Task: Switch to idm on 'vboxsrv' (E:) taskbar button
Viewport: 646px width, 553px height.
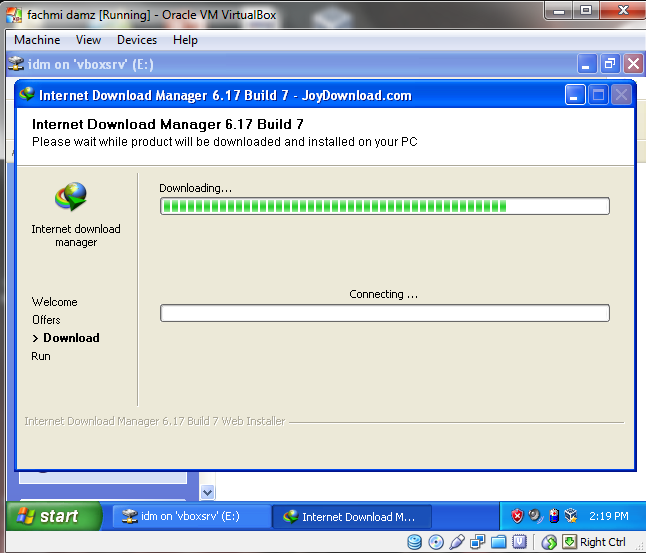Action: point(191,516)
